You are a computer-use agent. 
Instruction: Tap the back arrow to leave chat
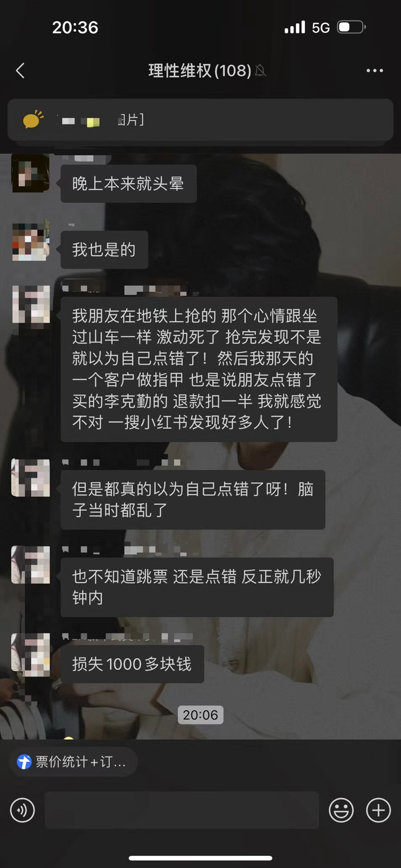(21, 71)
